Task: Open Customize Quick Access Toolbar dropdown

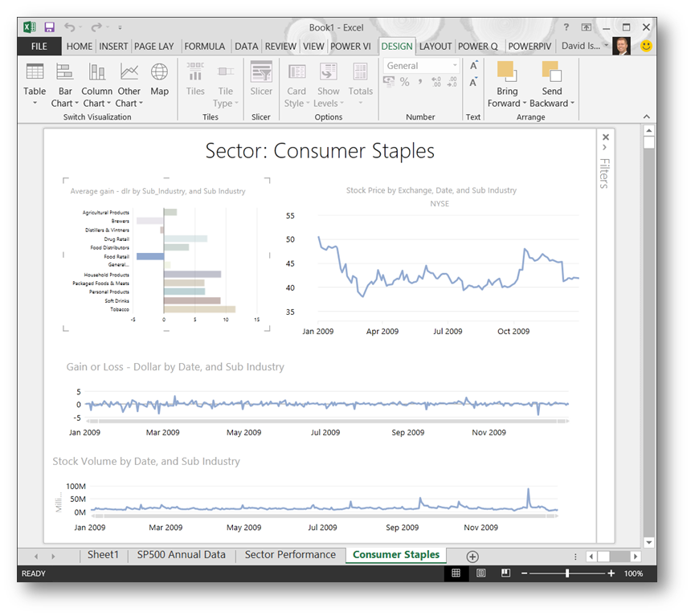Action: (120, 27)
